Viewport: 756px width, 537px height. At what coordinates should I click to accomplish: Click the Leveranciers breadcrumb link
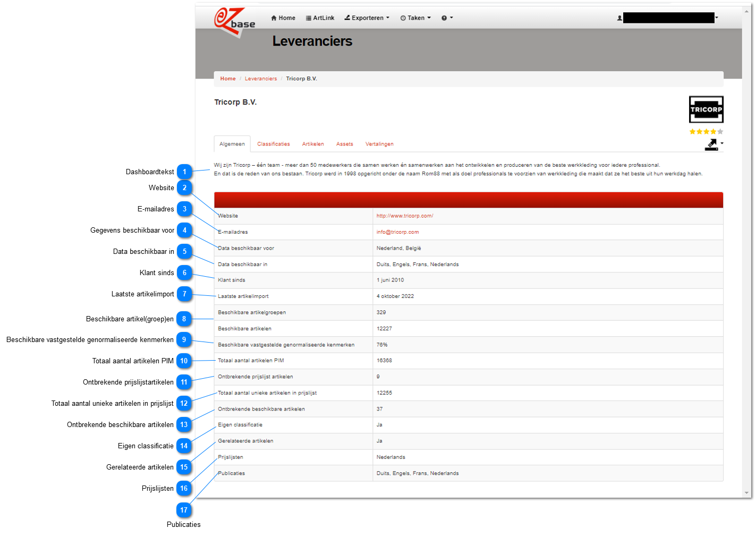point(261,79)
